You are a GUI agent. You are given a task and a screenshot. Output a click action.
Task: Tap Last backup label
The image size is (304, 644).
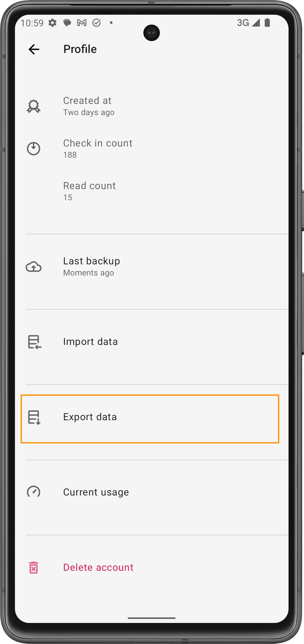[91, 261]
